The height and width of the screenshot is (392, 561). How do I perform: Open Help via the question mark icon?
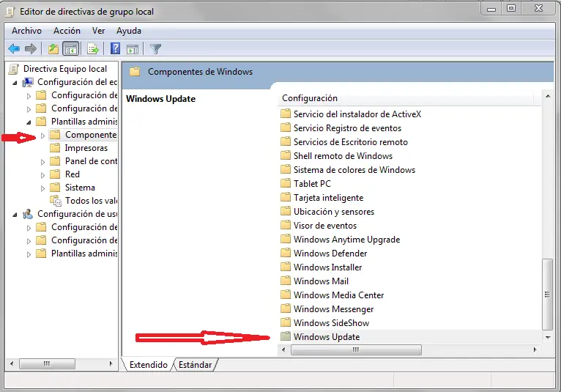click(x=115, y=48)
